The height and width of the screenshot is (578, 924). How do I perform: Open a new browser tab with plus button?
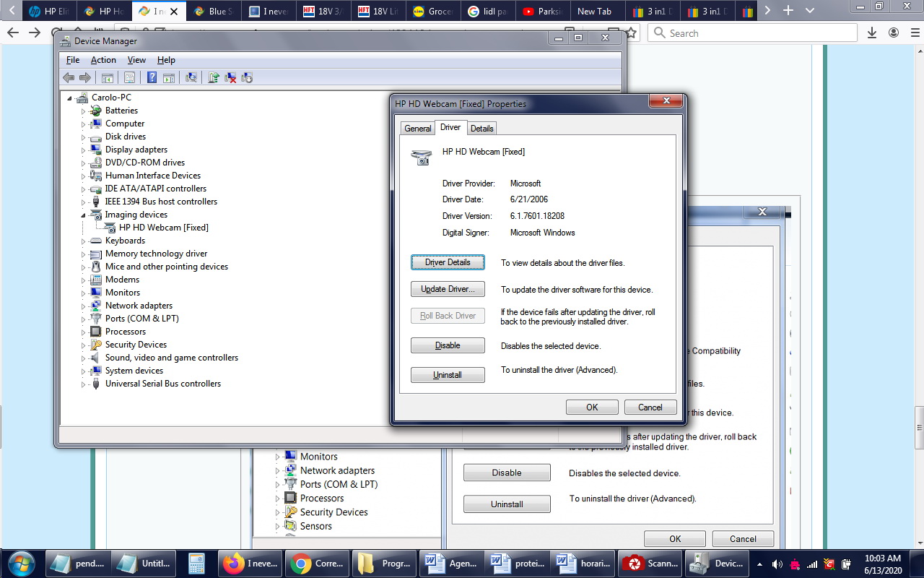[x=788, y=11]
